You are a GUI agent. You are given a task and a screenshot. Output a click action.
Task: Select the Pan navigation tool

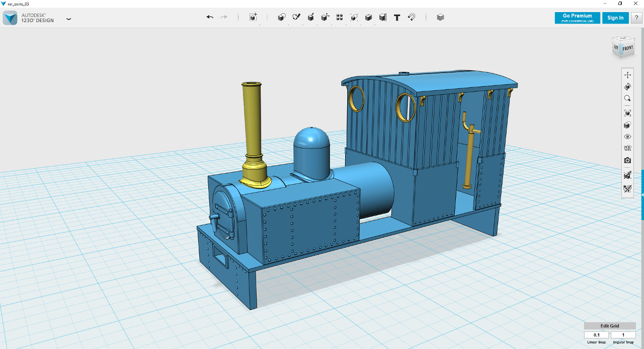[x=627, y=75]
